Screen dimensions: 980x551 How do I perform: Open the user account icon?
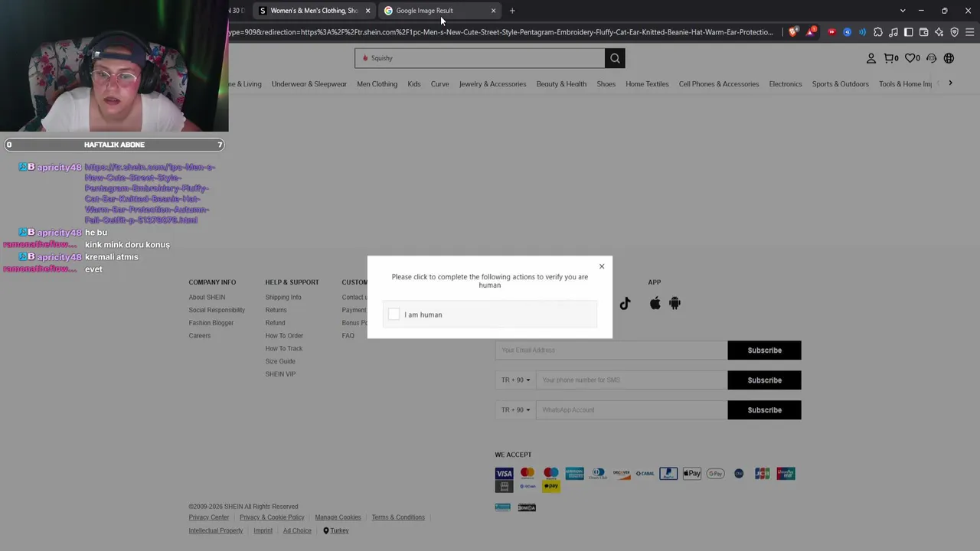pos(871,58)
